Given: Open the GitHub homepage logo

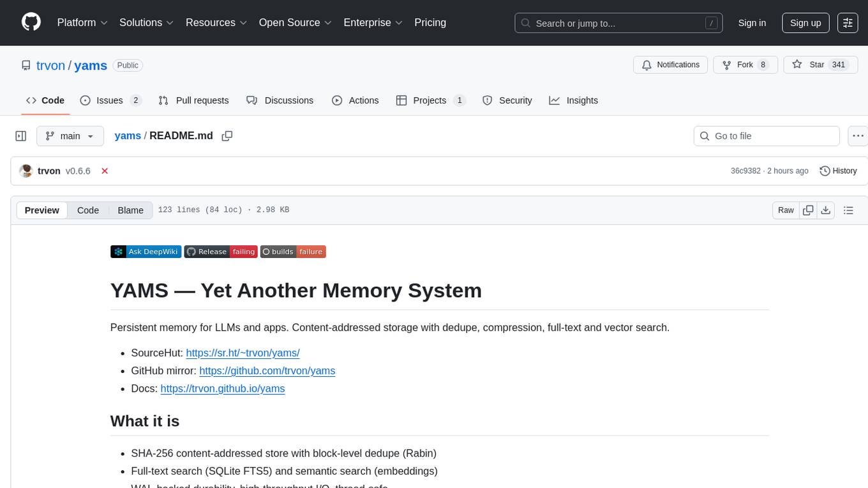Looking at the screenshot, I should [31, 22].
